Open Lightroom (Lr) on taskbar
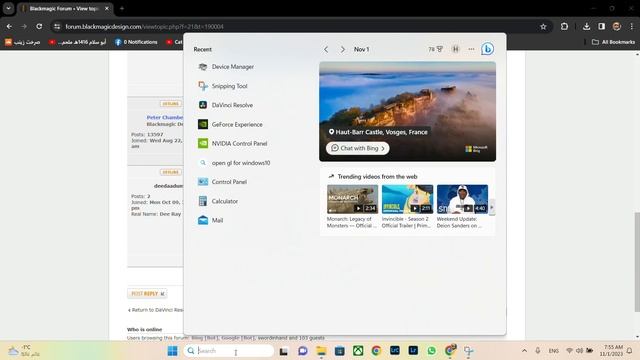Image resolution: width=640 pixels, height=360 pixels. (x=413, y=351)
